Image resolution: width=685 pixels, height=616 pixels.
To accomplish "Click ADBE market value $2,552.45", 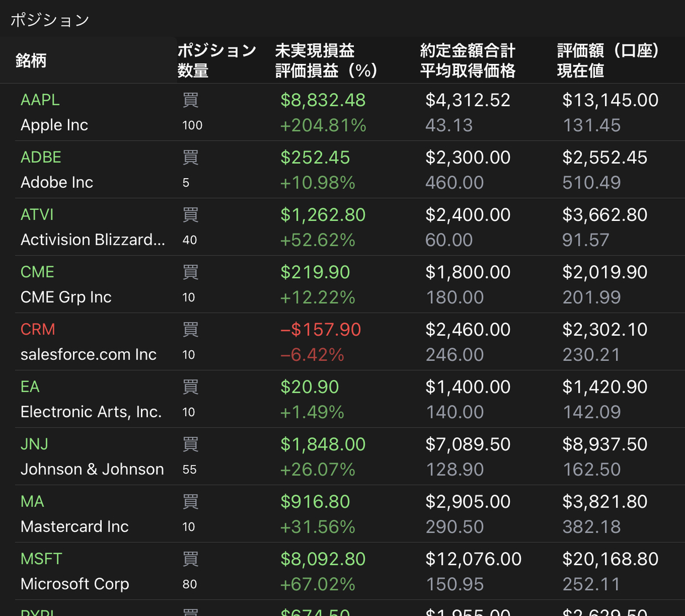I will point(605,158).
